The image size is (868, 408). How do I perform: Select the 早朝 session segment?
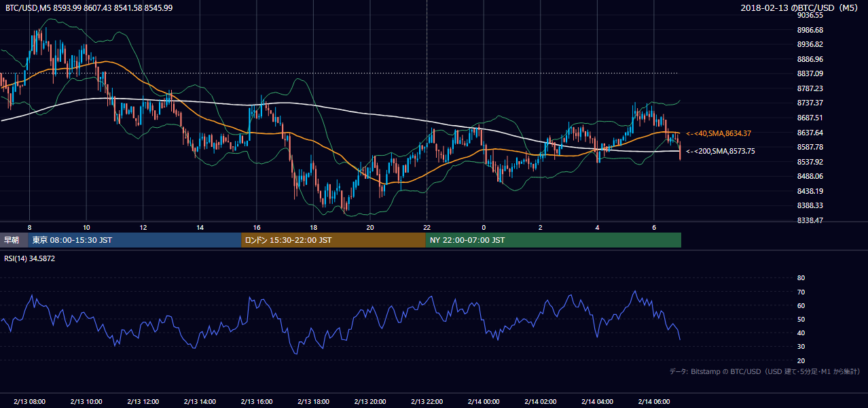point(14,240)
